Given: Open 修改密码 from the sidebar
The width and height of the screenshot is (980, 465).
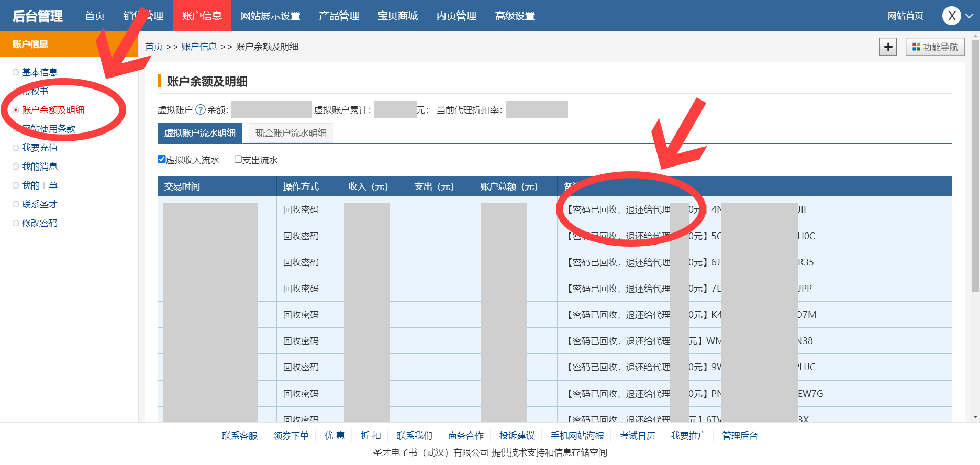Looking at the screenshot, I should [40, 223].
